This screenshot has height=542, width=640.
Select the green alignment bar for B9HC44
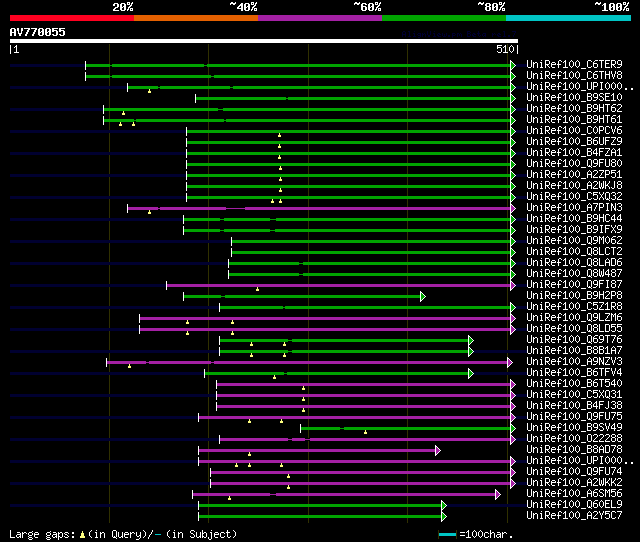coord(347,220)
